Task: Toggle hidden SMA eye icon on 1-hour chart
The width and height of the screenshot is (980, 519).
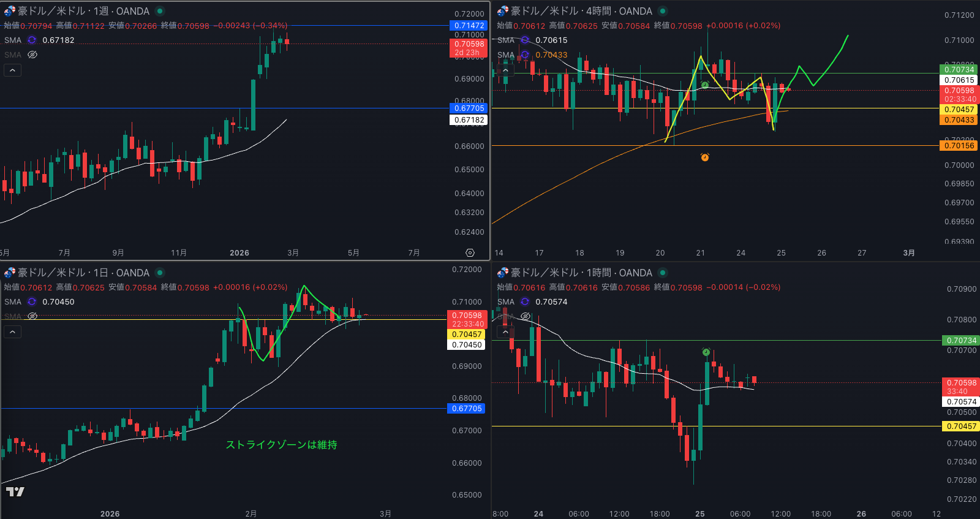Action: (x=526, y=316)
